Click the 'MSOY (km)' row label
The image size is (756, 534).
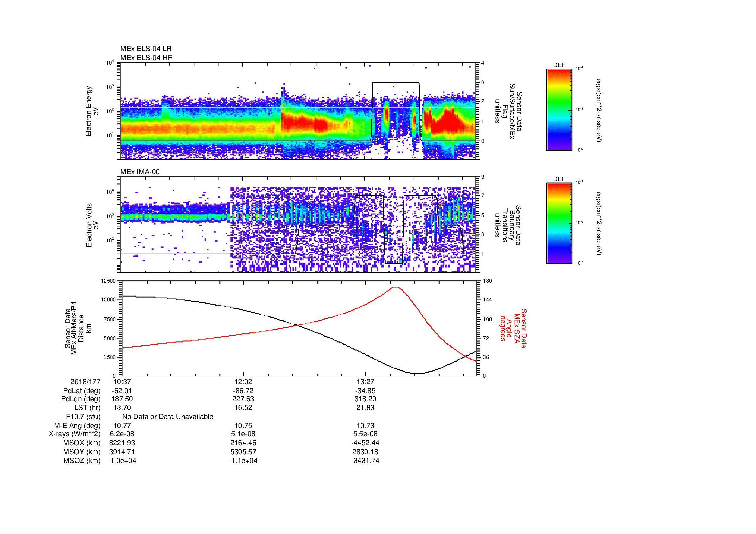pyautogui.click(x=82, y=452)
